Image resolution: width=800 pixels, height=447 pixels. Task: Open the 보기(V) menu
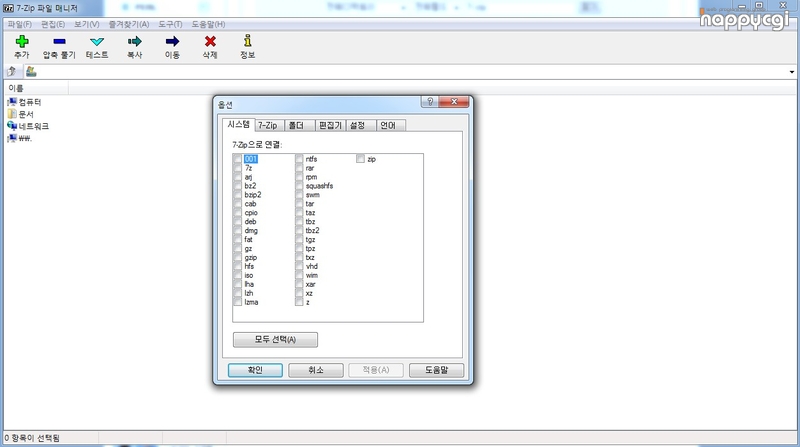pyautogui.click(x=87, y=24)
